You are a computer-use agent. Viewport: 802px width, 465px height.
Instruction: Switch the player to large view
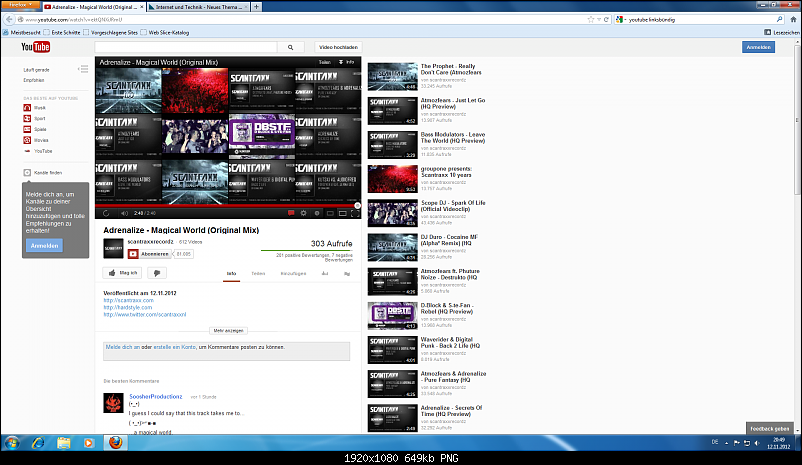[x=342, y=212]
